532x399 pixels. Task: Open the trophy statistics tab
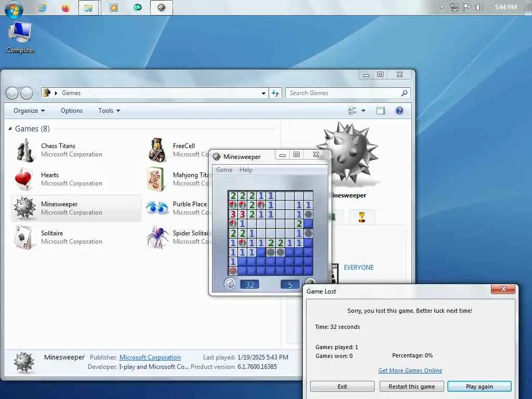tap(362, 217)
